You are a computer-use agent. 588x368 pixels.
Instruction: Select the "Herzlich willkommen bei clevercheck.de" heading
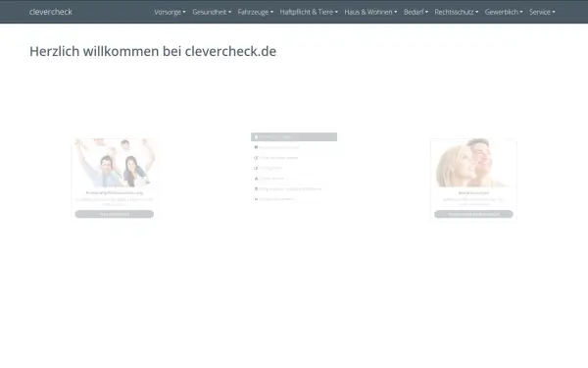click(x=153, y=51)
